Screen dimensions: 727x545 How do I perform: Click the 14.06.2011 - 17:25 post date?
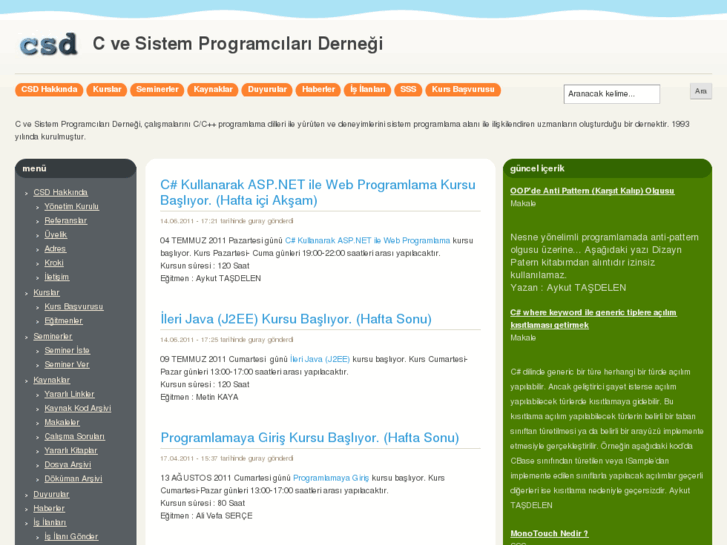[x=188, y=340]
